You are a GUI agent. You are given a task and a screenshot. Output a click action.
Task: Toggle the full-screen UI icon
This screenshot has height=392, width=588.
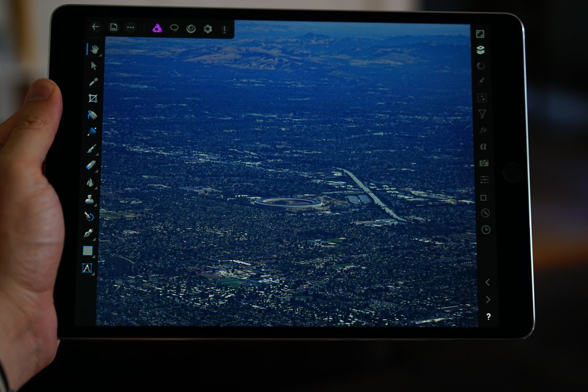point(480,34)
